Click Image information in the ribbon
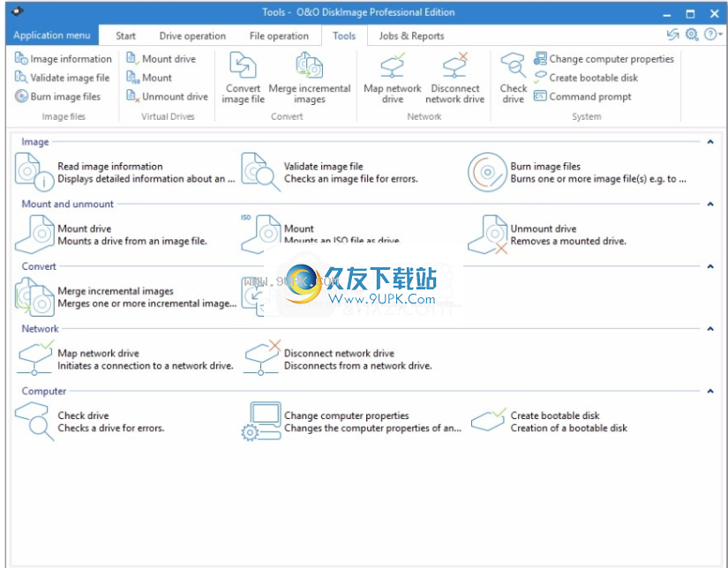 pos(64,59)
